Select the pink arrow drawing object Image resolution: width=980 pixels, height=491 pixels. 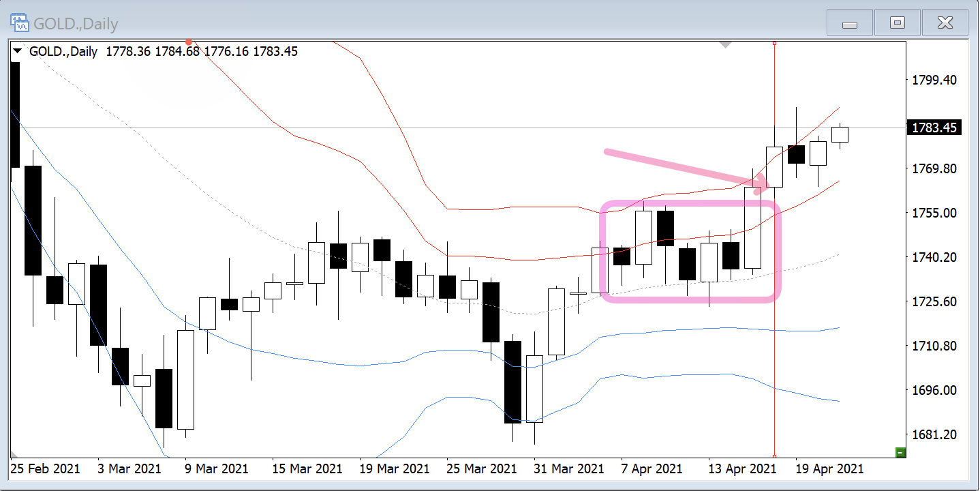682,167
